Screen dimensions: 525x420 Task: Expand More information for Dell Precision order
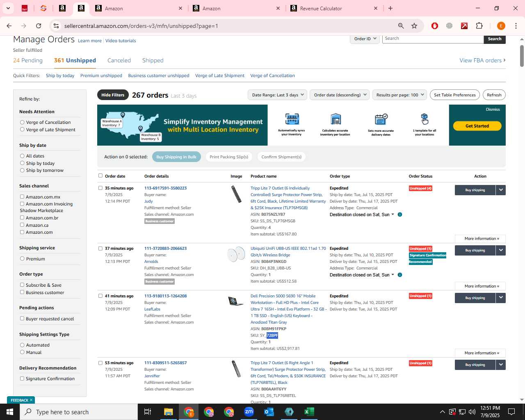point(480,353)
